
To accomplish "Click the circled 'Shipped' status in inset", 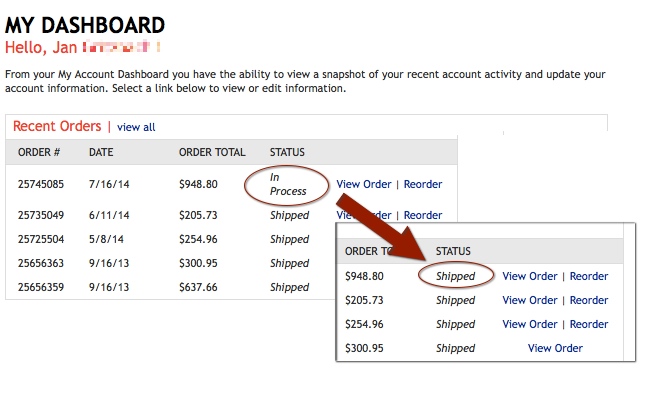I will click(455, 276).
